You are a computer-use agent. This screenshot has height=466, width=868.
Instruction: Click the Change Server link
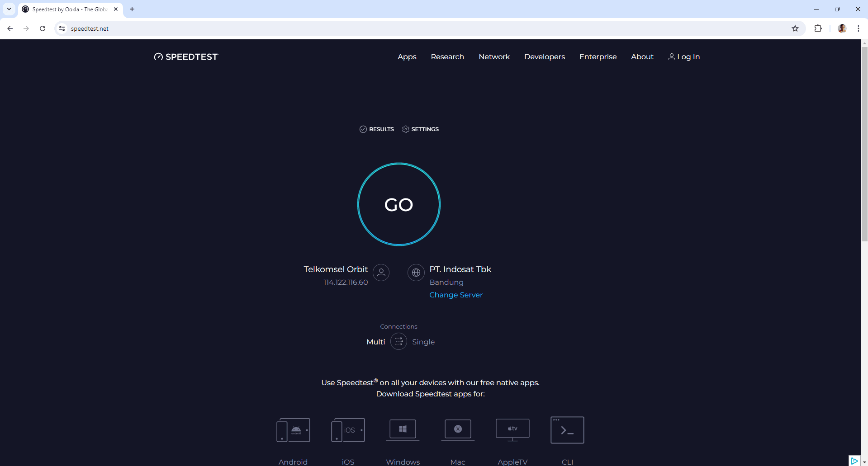[455, 295]
